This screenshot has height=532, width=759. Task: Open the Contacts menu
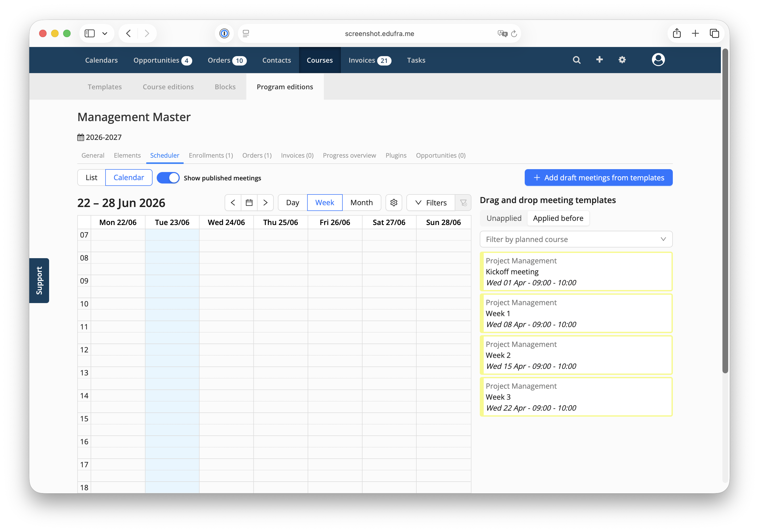click(277, 60)
